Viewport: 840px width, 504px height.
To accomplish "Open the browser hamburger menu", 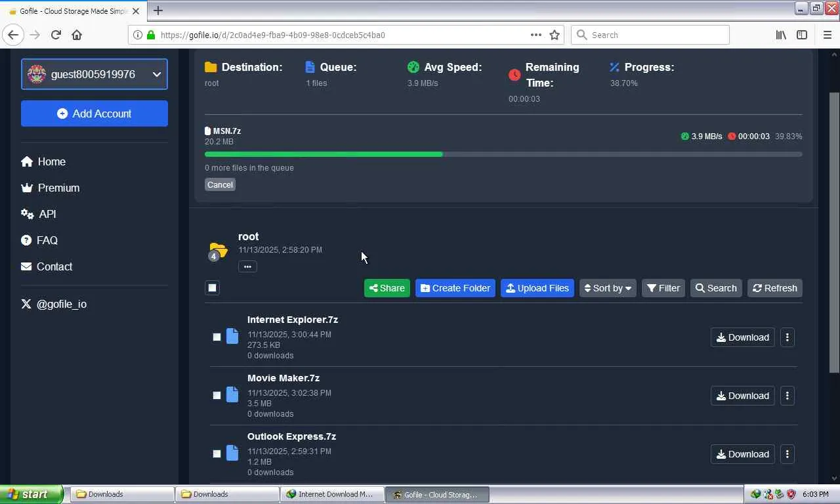I will click(x=827, y=35).
